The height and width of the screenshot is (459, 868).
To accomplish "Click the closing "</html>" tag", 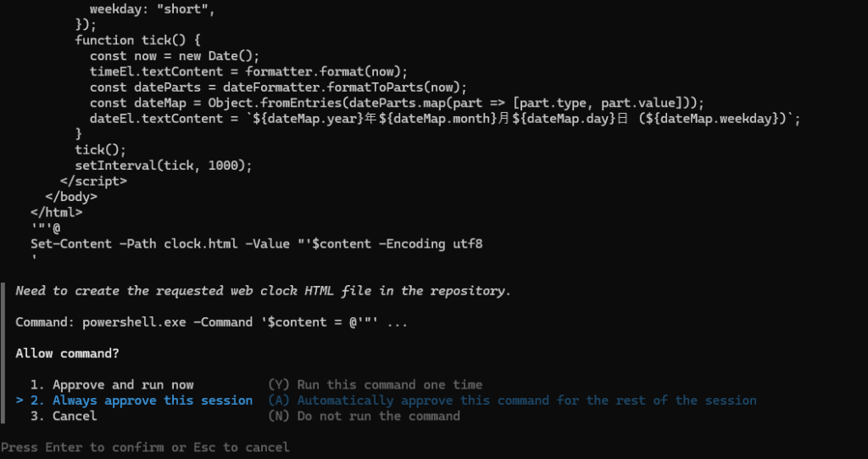I will click(56, 212).
